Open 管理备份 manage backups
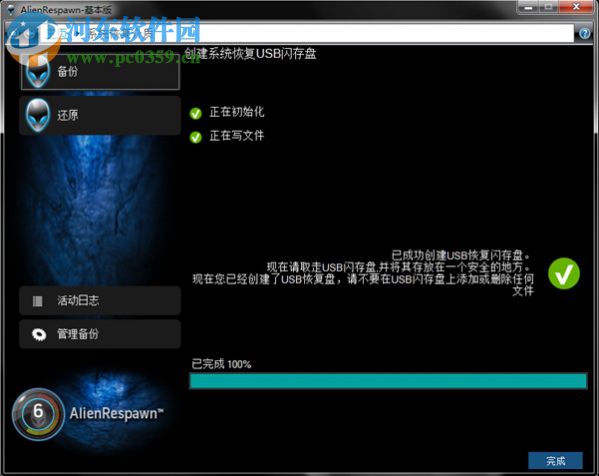 tap(100, 334)
